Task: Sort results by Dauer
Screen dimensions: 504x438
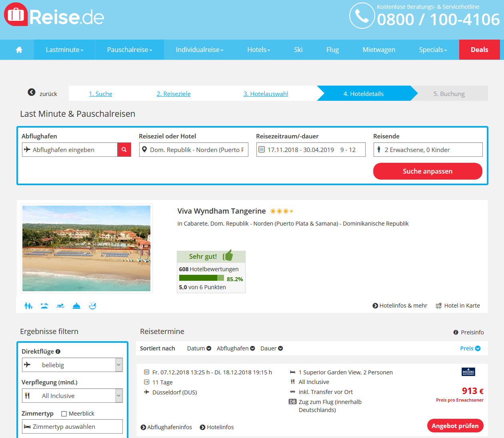Action: (x=272, y=348)
